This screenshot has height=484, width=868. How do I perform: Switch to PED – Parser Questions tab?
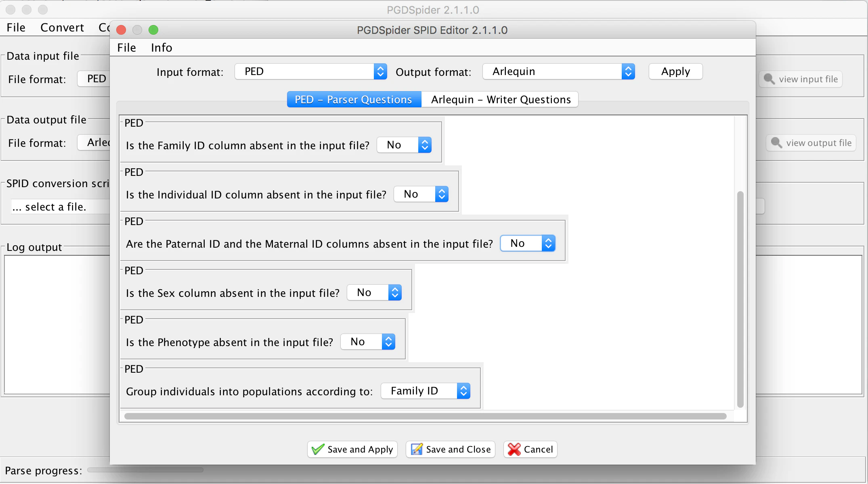(354, 99)
